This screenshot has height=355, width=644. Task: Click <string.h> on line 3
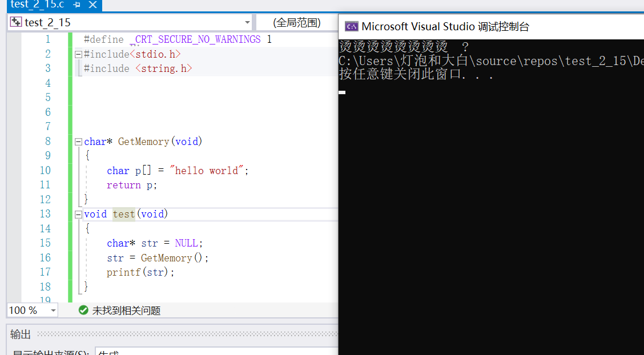coord(163,68)
